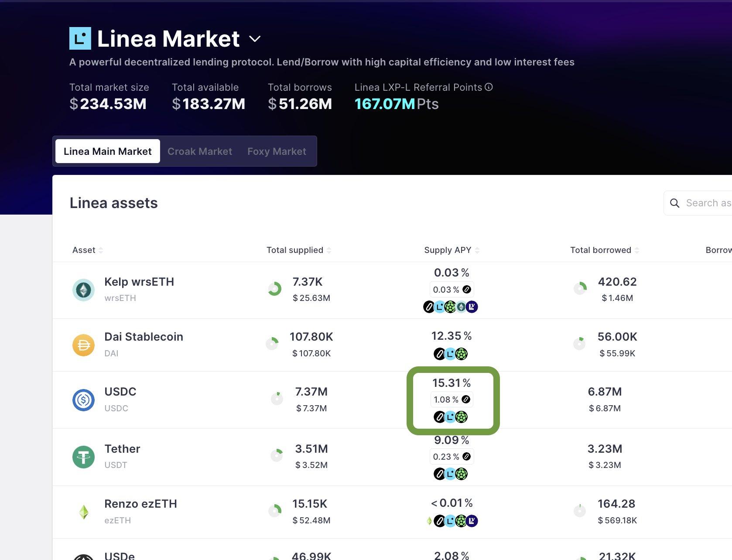Click the turtle badge under Tether Supply APY

pyautogui.click(x=461, y=474)
